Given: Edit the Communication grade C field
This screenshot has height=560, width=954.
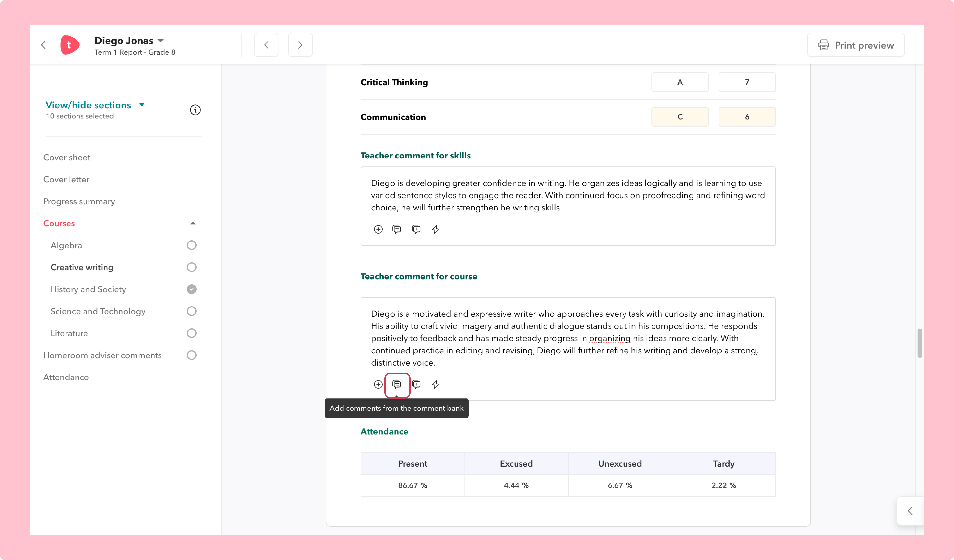Looking at the screenshot, I should click(680, 117).
